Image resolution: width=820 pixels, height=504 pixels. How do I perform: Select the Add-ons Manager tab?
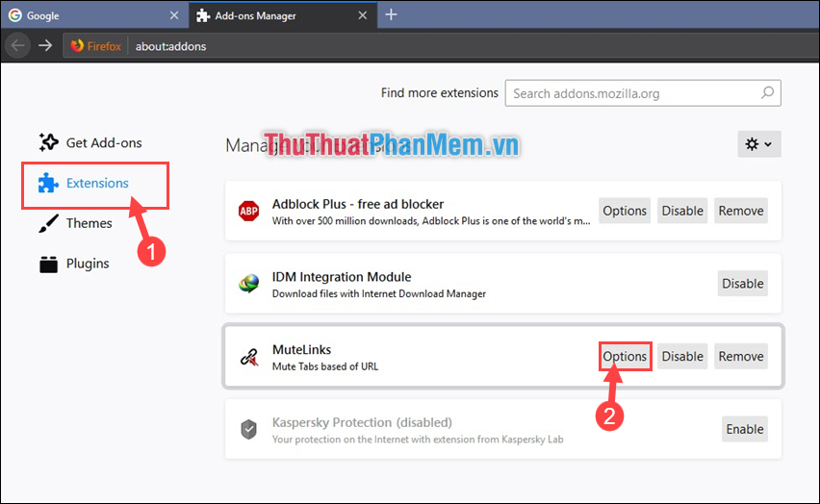click(x=282, y=15)
